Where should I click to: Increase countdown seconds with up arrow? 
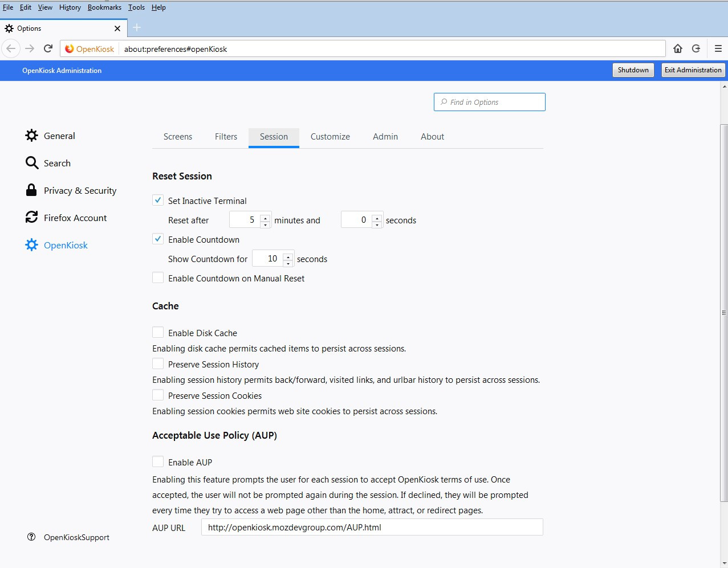288,256
